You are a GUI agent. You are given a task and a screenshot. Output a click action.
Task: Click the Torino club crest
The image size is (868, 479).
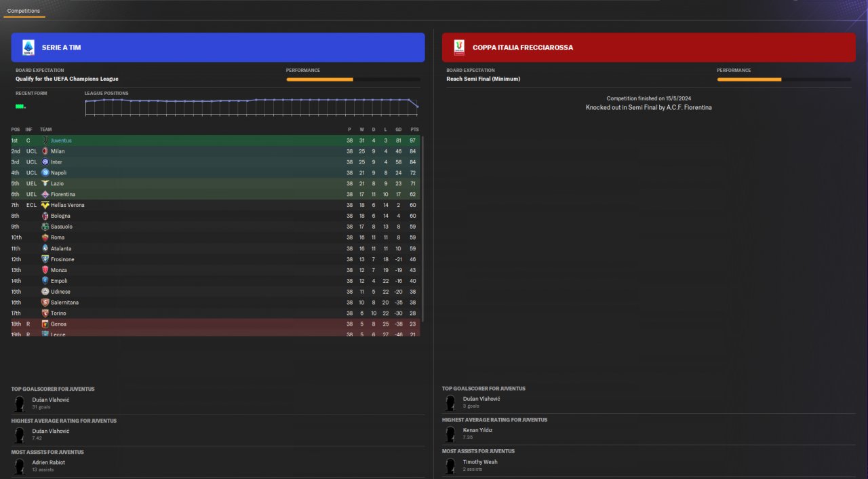tap(45, 313)
